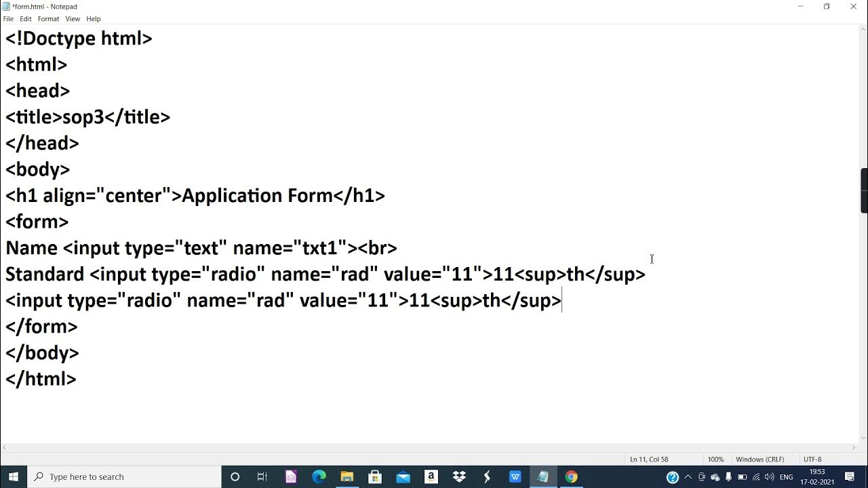Click the horizontal scrollbar left arrow

pyautogui.click(x=5, y=448)
